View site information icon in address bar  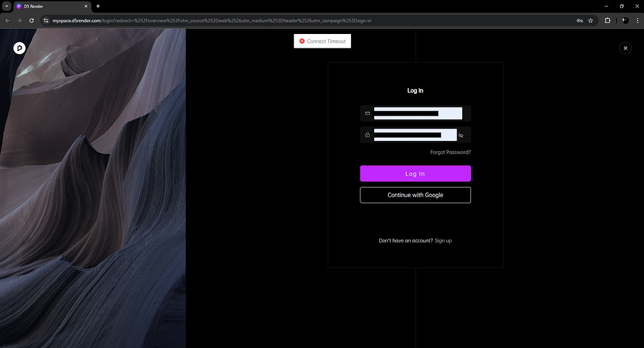point(46,21)
